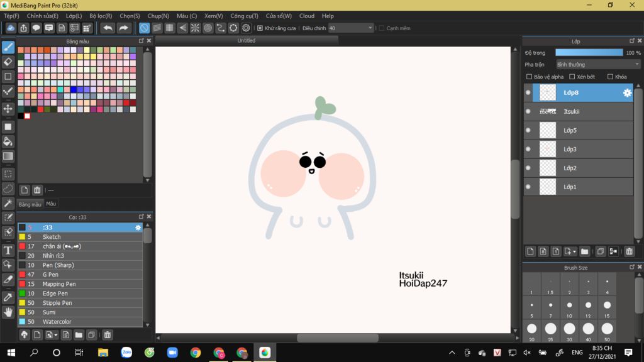Select the Eraser tool in left toolbar
The height and width of the screenshot is (362, 644).
[8, 62]
